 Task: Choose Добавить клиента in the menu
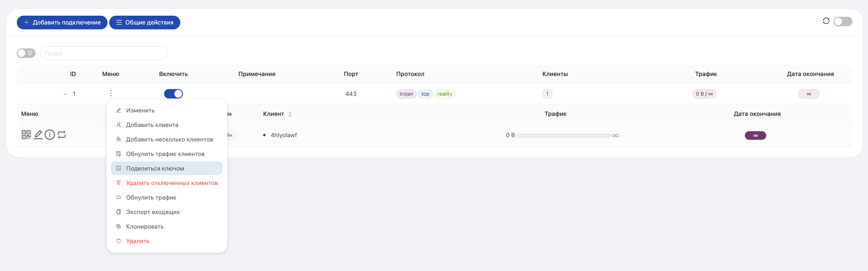(152, 125)
